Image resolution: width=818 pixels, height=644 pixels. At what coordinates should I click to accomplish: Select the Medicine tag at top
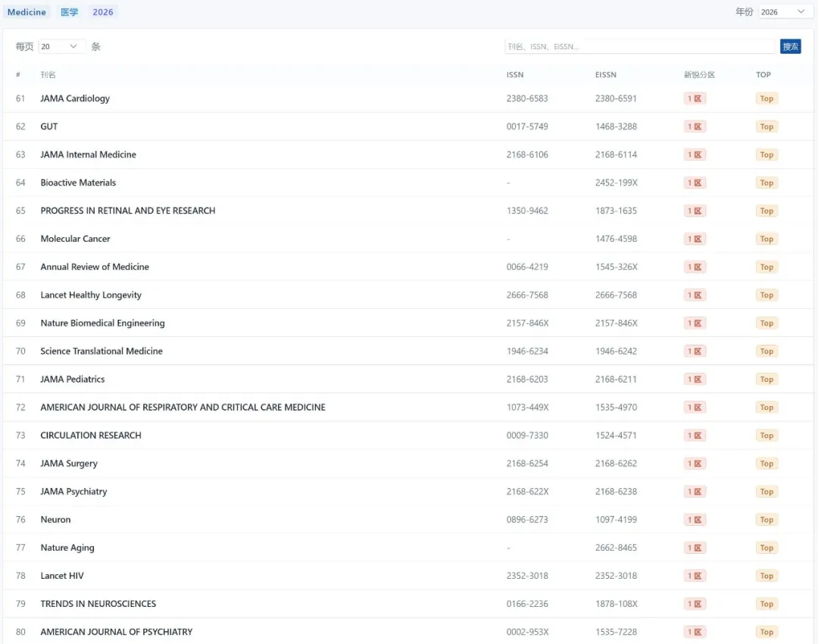point(27,12)
